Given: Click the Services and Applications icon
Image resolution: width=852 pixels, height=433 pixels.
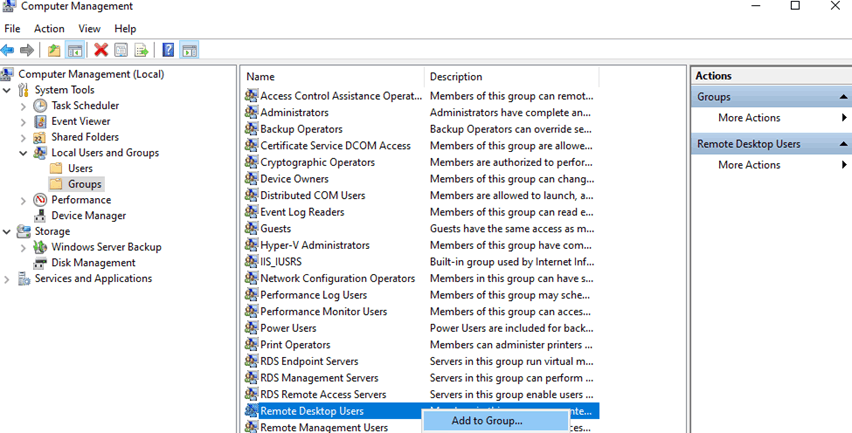Looking at the screenshot, I should [24, 279].
